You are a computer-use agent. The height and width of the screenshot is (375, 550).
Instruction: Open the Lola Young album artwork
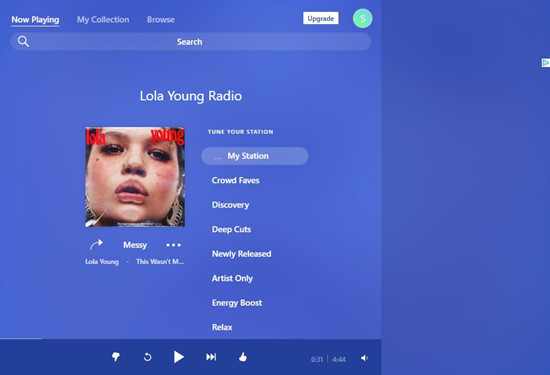pos(135,177)
